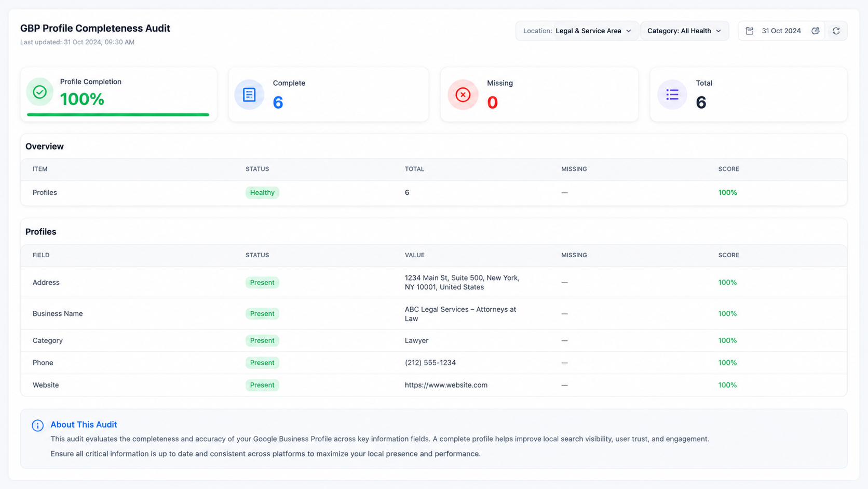Click the Profiles row in Overview table
The width and height of the screenshot is (868, 489).
[x=433, y=193]
